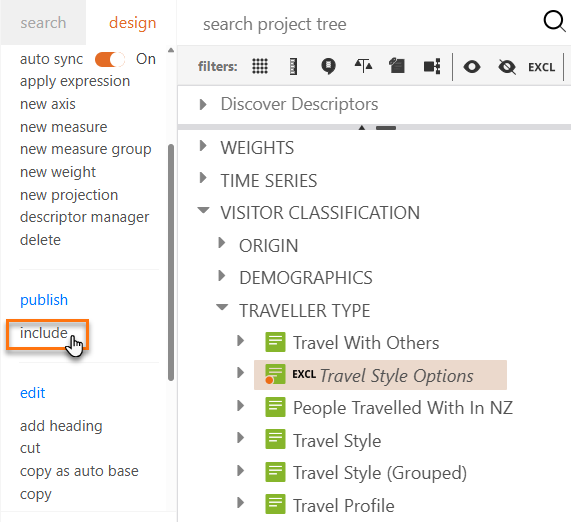Select the Travel Profile label
571x522 pixels.
[343, 506]
